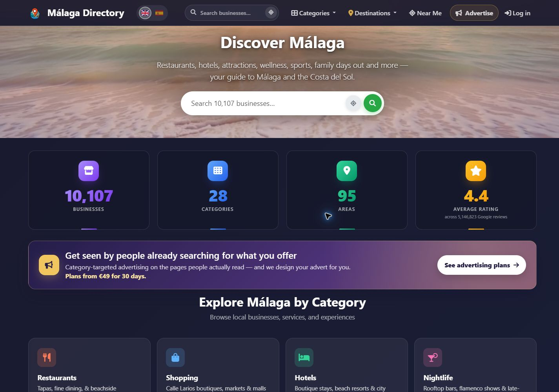Click the purple store icon above Businesses

pyautogui.click(x=89, y=171)
